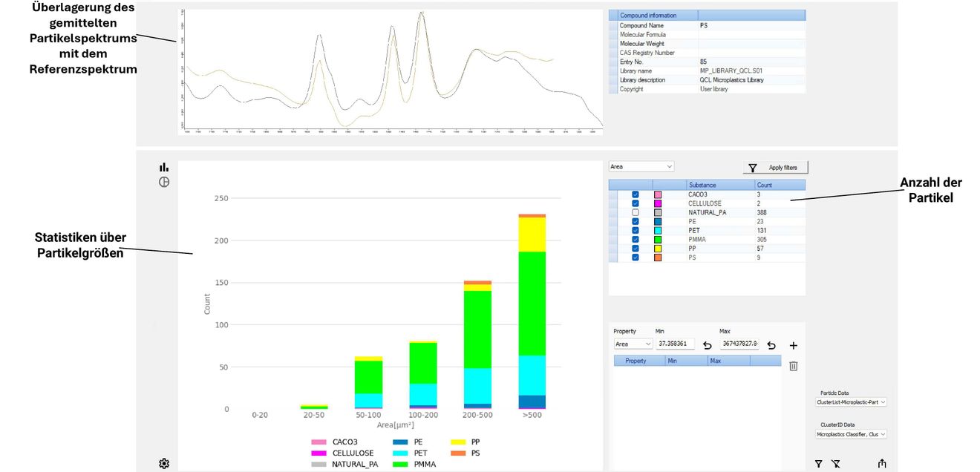This screenshot has width=980, height=472.
Task: Open the Area dropdown above the substance table
Action: (x=641, y=167)
